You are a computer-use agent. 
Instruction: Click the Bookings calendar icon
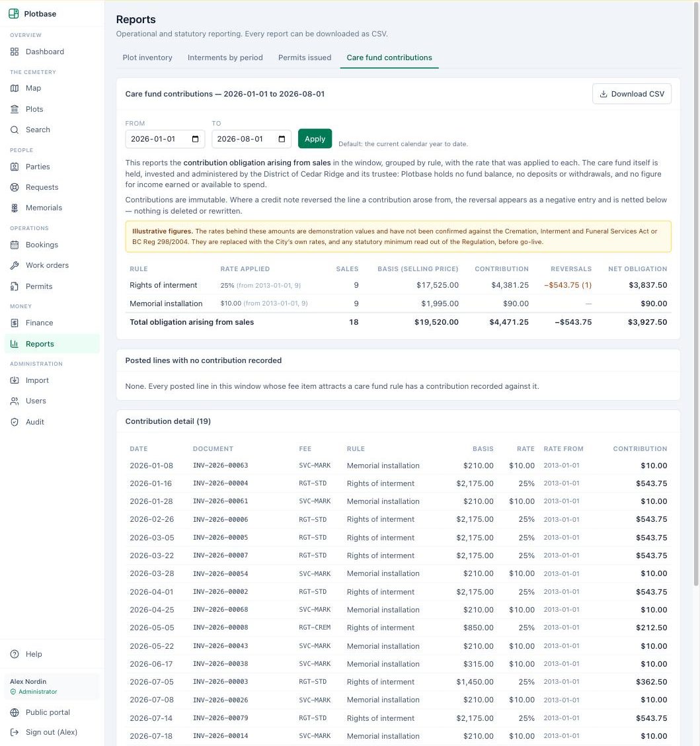[x=15, y=245]
